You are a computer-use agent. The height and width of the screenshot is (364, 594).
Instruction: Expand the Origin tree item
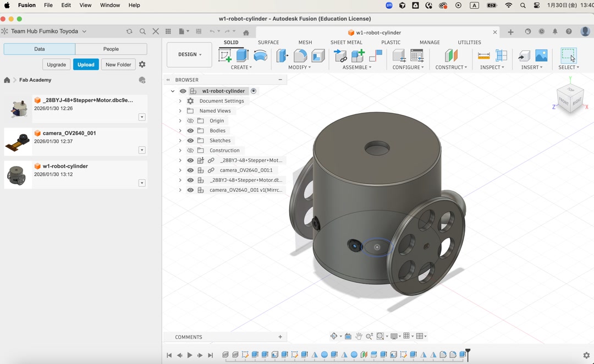[x=180, y=120]
